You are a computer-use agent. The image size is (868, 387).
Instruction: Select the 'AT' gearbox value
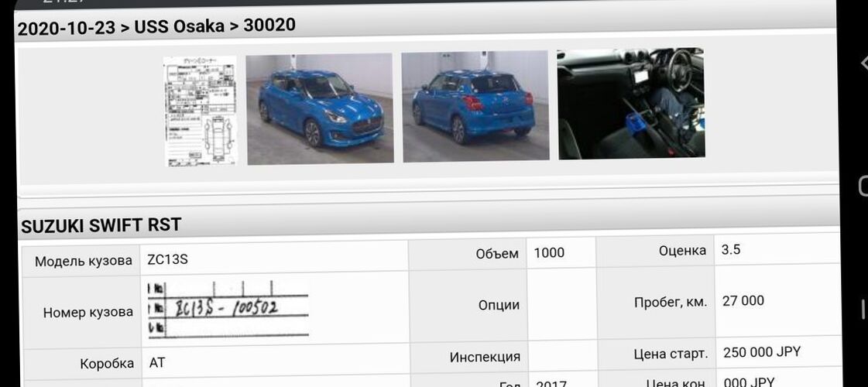pyautogui.click(x=157, y=363)
